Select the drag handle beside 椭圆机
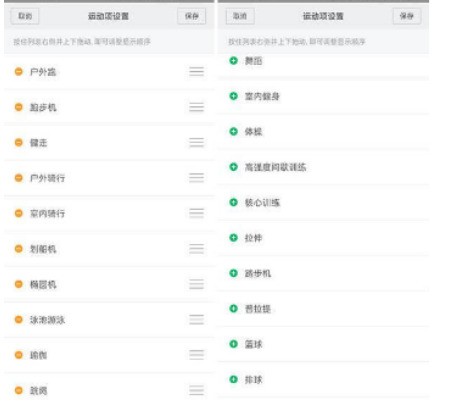Image resolution: width=472 pixels, height=402 pixels. [196, 284]
